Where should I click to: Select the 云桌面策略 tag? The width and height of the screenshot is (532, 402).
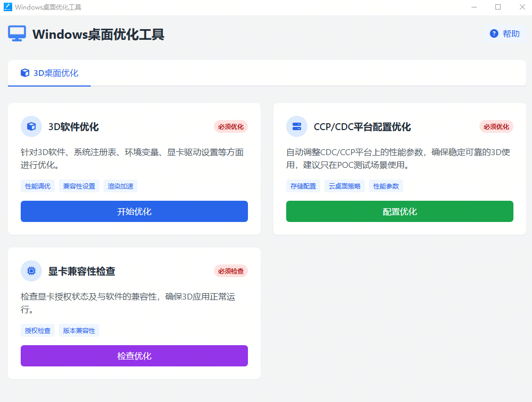click(x=345, y=186)
